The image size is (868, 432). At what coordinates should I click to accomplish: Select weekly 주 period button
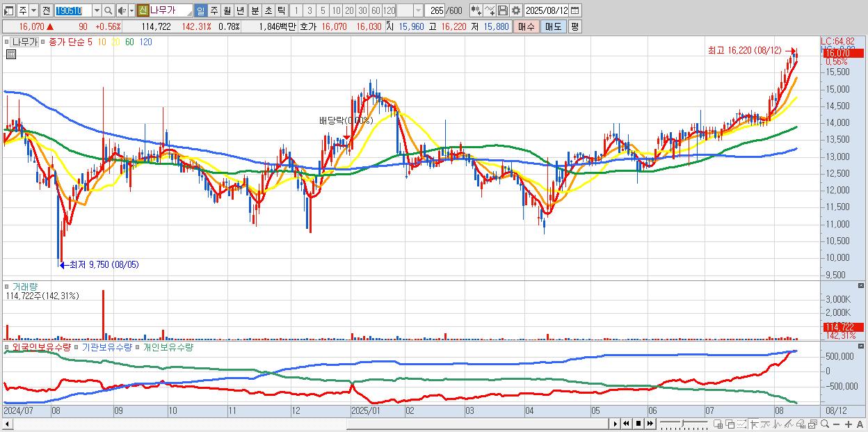click(214, 10)
